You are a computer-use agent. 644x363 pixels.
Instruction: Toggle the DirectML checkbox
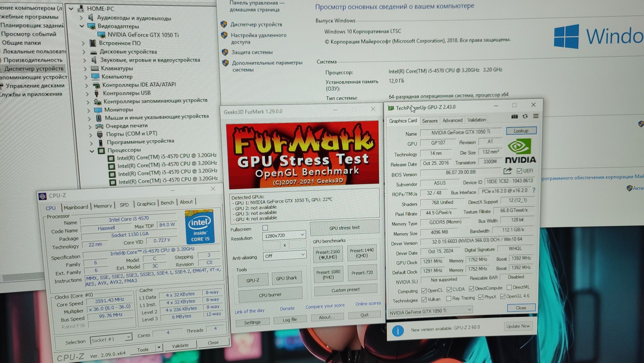click(509, 287)
